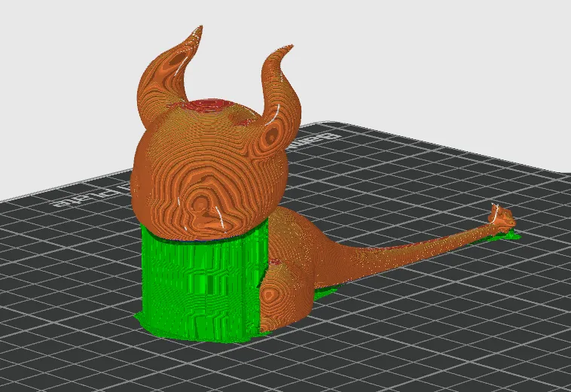Screen dimensions: 571x392
Task: Click the flame tip at the tail's end
Action: pyautogui.click(x=502, y=217)
